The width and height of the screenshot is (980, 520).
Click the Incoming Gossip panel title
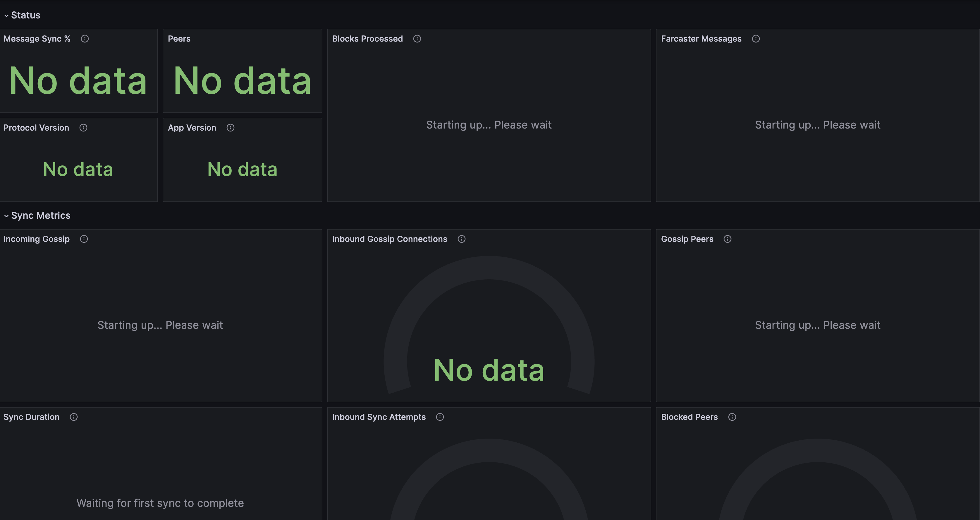pos(37,239)
